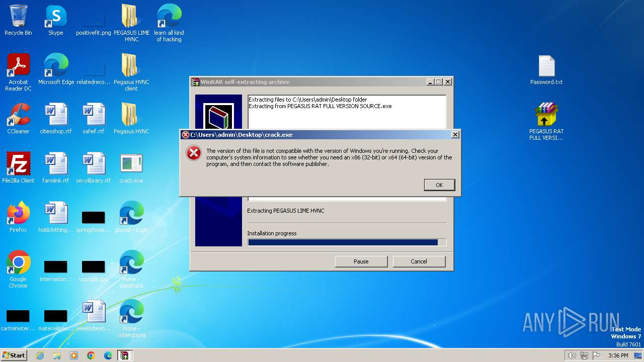The height and width of the screenshot is (362, 644).
Task: Minimize WinRAR self-extracting archive window
Action: (430, 82)
